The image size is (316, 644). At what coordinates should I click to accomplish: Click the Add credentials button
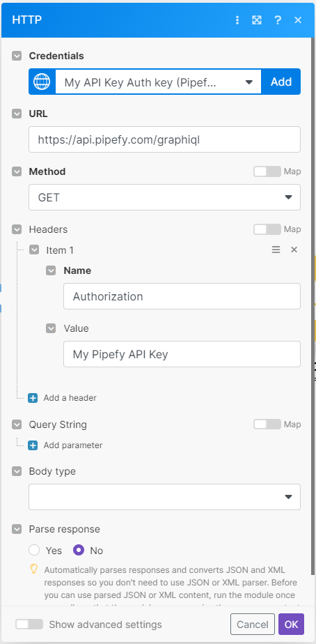[281, 82]
